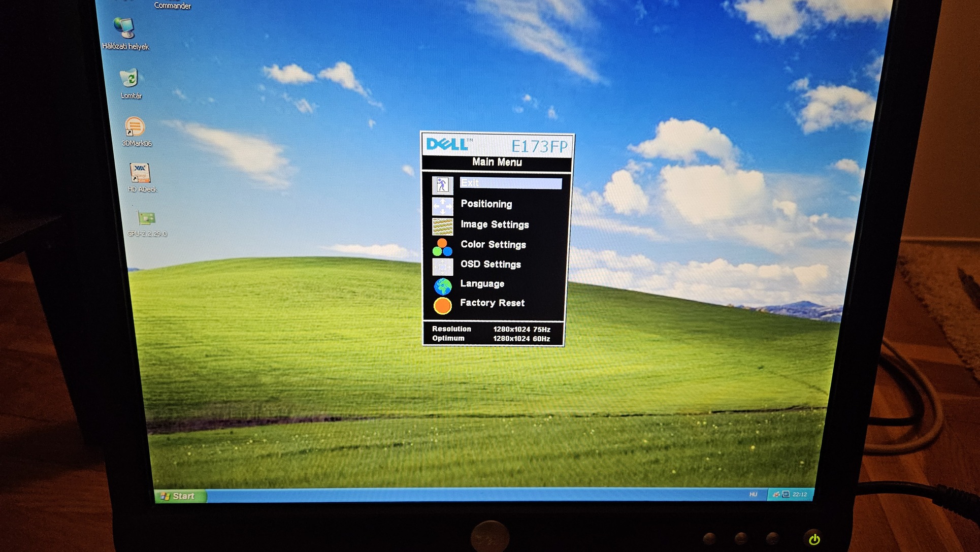The image size is (980, 552).
Task: Choose Image Settings menu entry
Action: [494, 224]
